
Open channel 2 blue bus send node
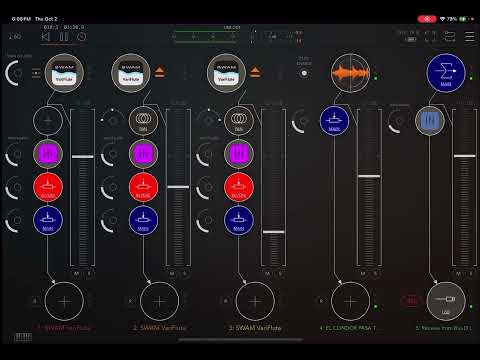pyautogui.click(x=143, y=220)
